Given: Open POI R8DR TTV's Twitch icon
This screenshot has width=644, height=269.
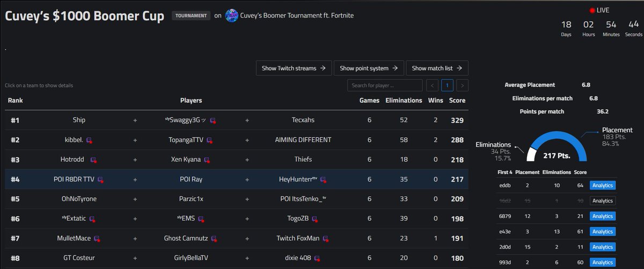Looking at the screenshot, I should point(100,180).
